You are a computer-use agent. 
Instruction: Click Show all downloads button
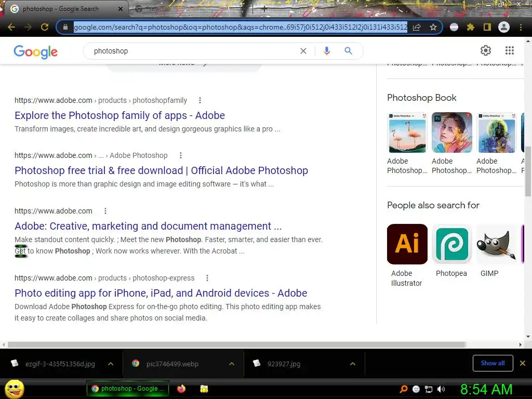pos(493,363)
